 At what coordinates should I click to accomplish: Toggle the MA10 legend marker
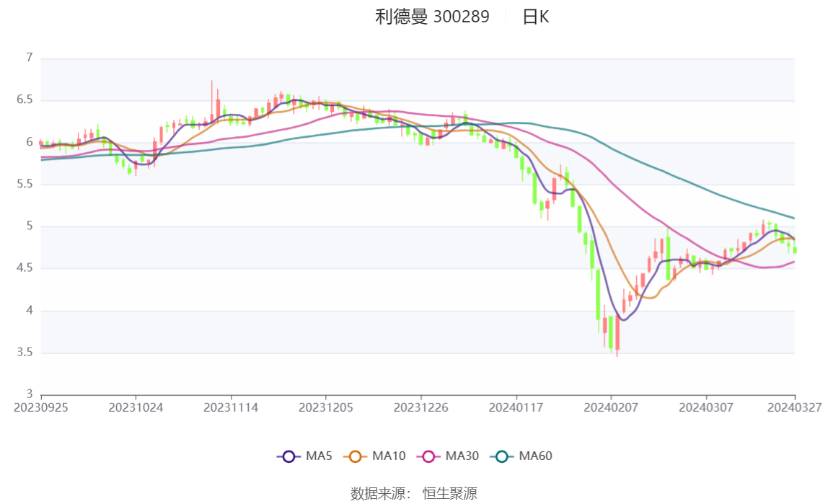[x=355, y=456]
